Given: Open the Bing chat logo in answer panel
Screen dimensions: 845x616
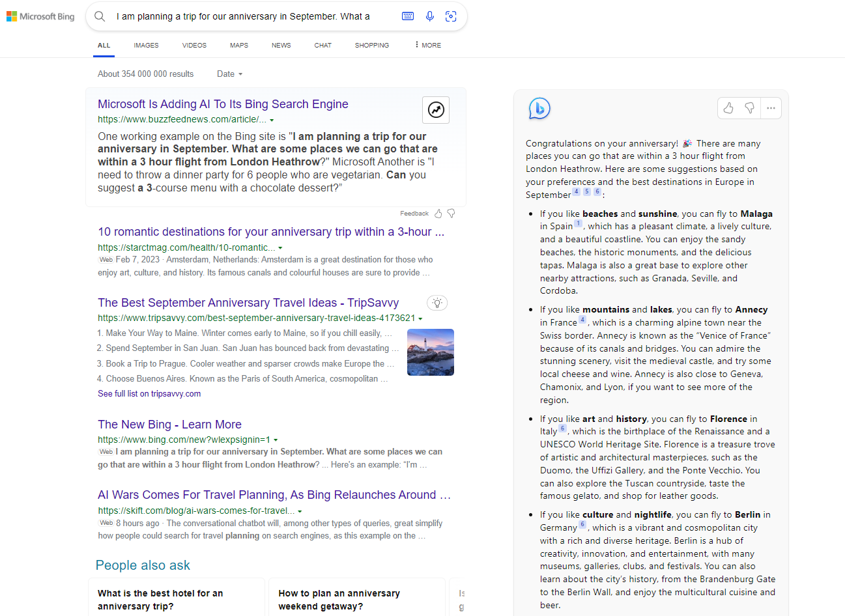Looking at the screenshot, I should point(539,109).
